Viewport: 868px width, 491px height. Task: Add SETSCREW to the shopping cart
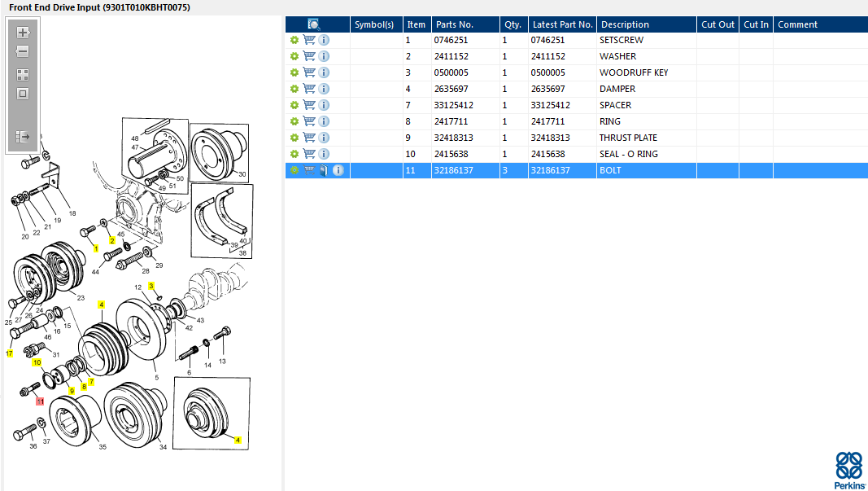tap(309, 40)
